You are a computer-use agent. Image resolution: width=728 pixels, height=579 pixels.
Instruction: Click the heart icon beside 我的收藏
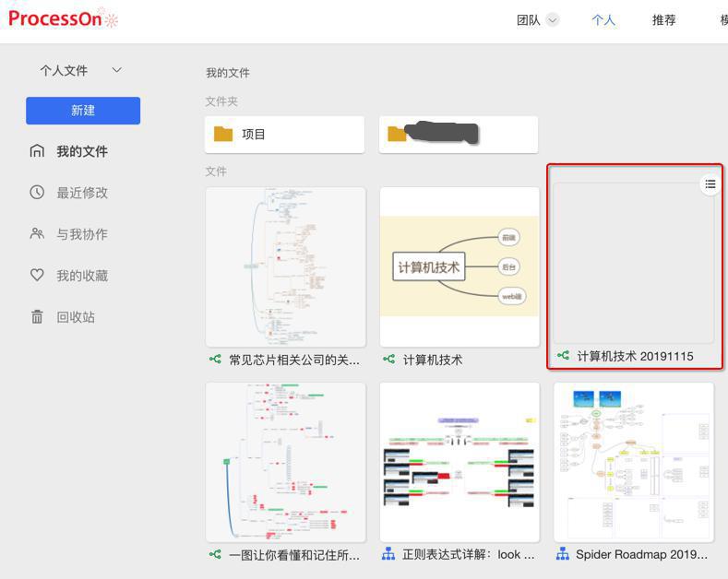[x=37, y=275]
